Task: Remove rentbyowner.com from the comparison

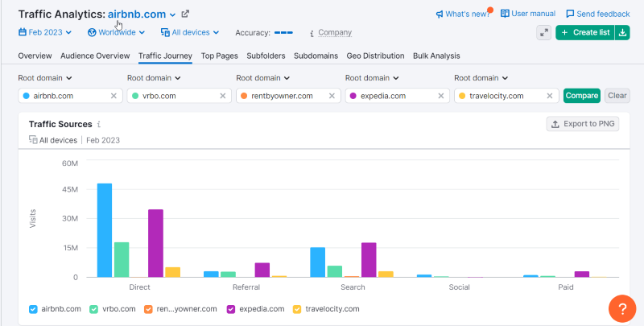Action: (332, 96)
